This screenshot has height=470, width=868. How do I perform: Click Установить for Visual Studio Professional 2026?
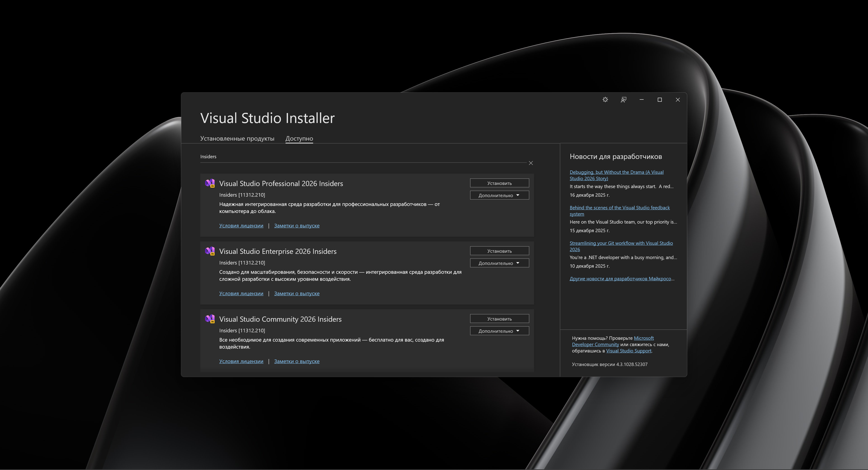[499, 183]
